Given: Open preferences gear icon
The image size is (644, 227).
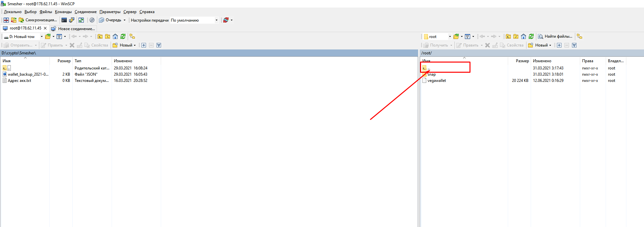Looking at the screenshot, I should point(92,20).
